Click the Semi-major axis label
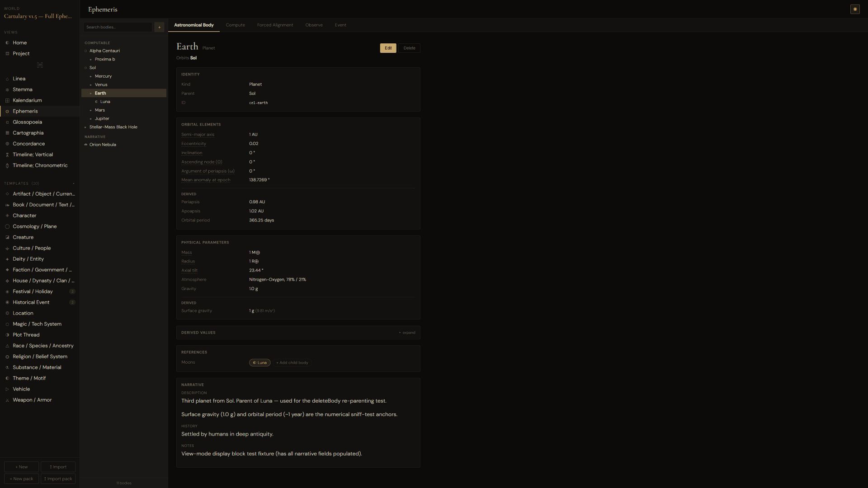868x488 pixels. click(198, 135)
